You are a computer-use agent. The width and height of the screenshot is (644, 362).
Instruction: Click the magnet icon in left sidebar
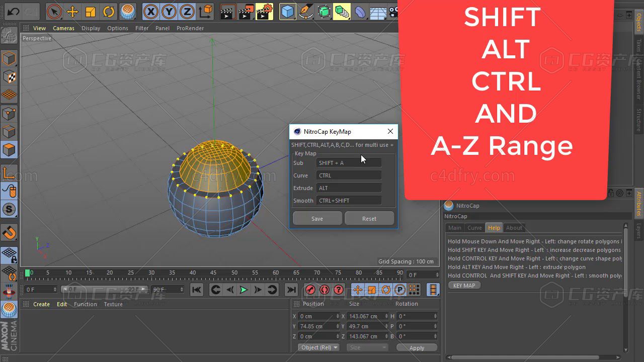(x=9, y=233)
